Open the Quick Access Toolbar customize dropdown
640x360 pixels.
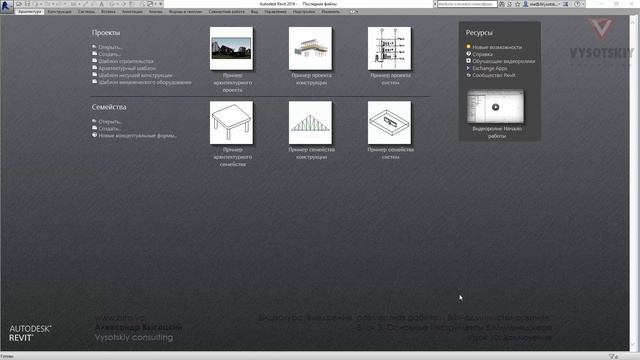coord(160,4)
